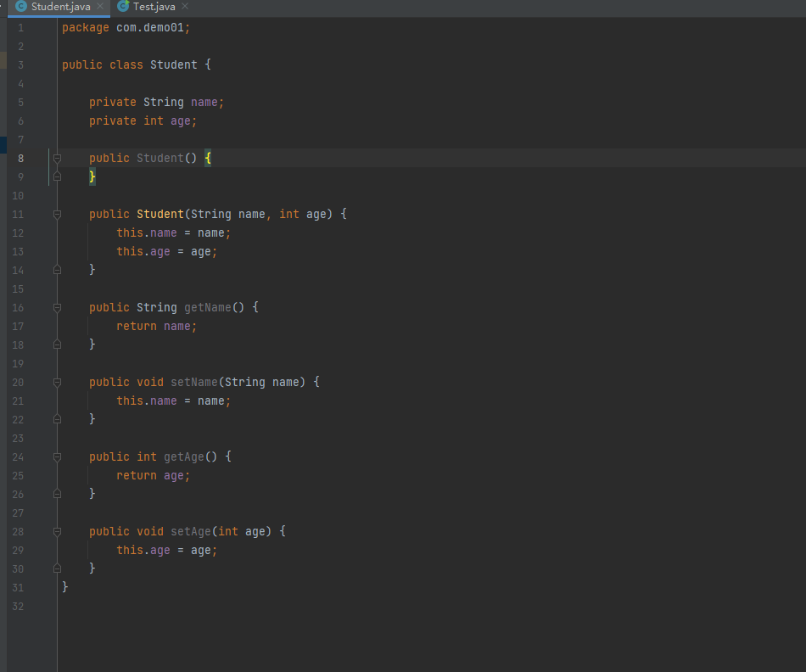The height and width of the screenshot is (672, 806).
Task: Click line number 1 in the gutter
Action: [x=20, y=28]
